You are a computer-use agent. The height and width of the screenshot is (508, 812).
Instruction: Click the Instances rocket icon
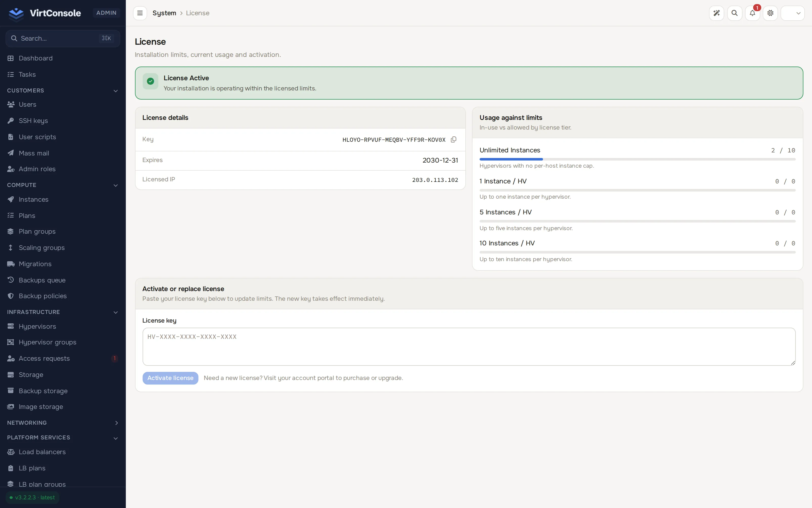(x=11, y=199)
